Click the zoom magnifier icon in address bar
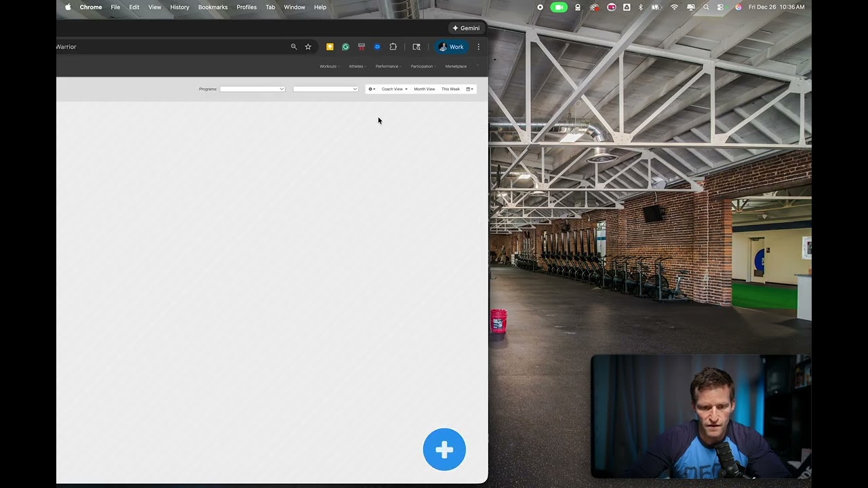The width and height of the screenshot is (868, 488). tap(294, 47)
